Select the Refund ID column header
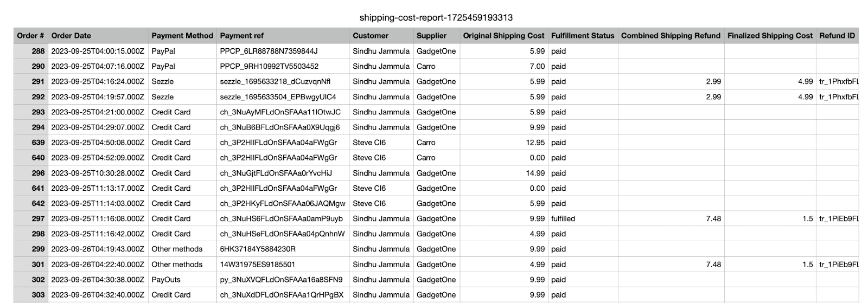868x303 pixels. click(x=837, y=36)
